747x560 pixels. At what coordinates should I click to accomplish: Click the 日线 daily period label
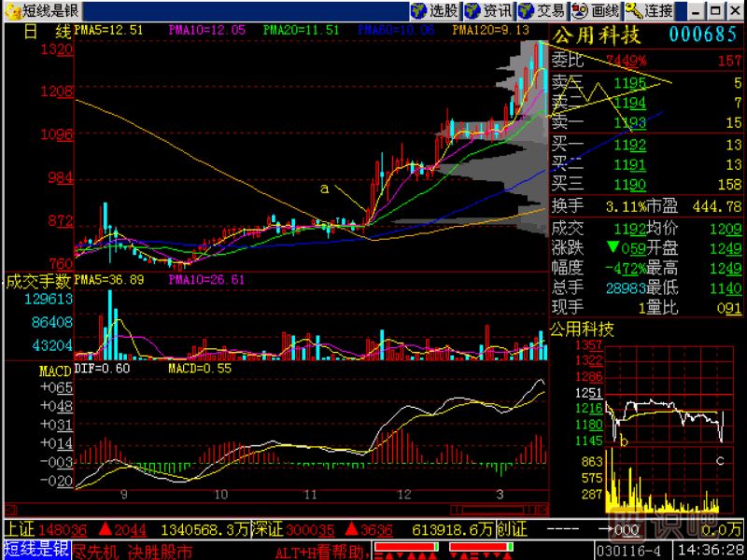(x=47, y=31)
